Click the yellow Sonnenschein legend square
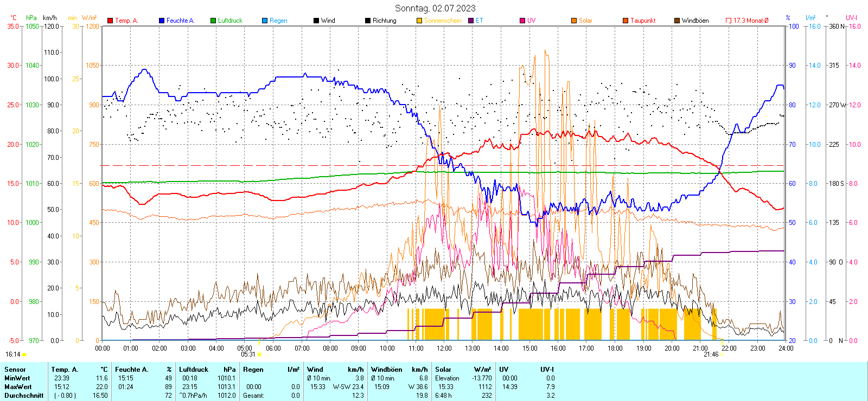 tap(419, 21)
